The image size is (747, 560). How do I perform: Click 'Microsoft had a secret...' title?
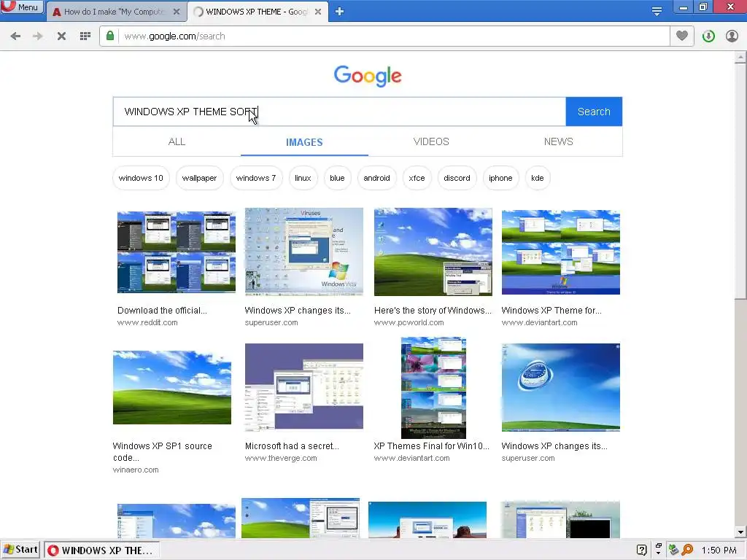[292, 446]
